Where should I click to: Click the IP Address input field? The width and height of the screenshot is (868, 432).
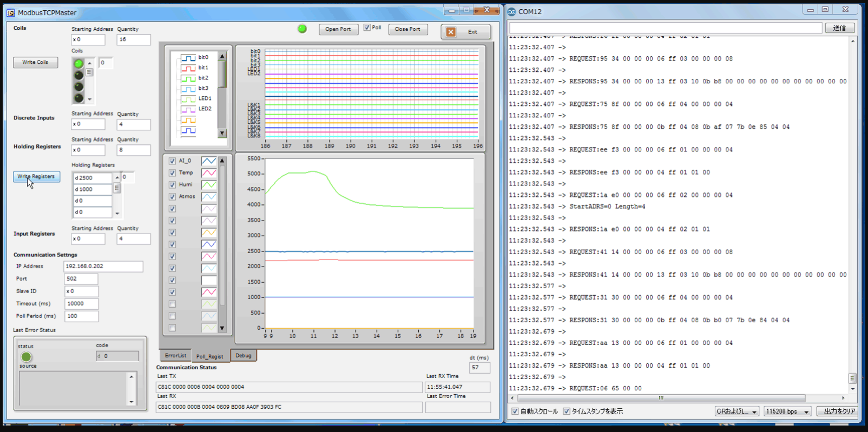(103, 267)
